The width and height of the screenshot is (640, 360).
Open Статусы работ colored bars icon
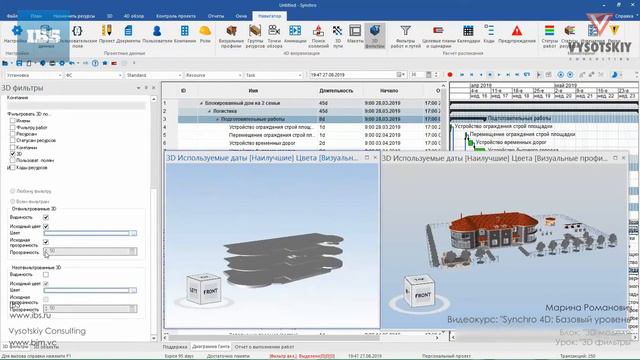[549, 31]
